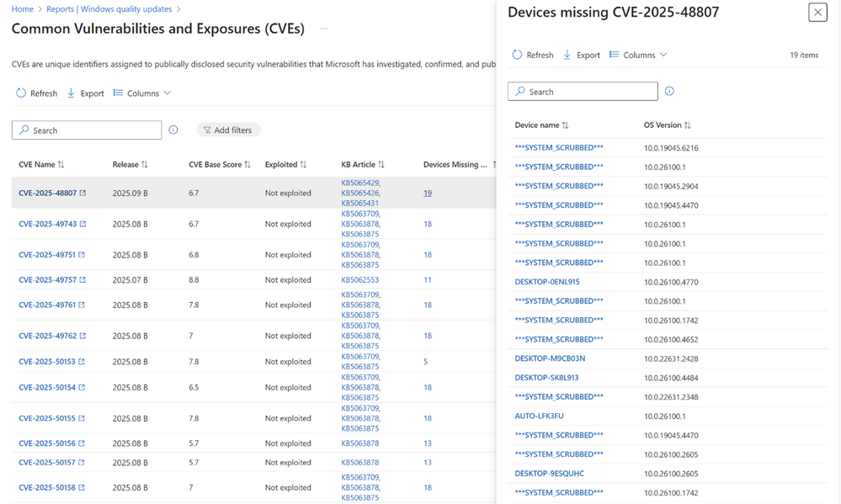
Task: Open CVE-2025-50155 link
Action: point(47,418)
